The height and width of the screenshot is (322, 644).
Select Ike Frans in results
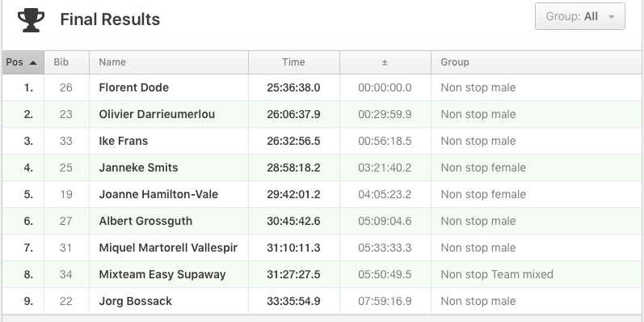pyautogui.click(x=322, y=141)
